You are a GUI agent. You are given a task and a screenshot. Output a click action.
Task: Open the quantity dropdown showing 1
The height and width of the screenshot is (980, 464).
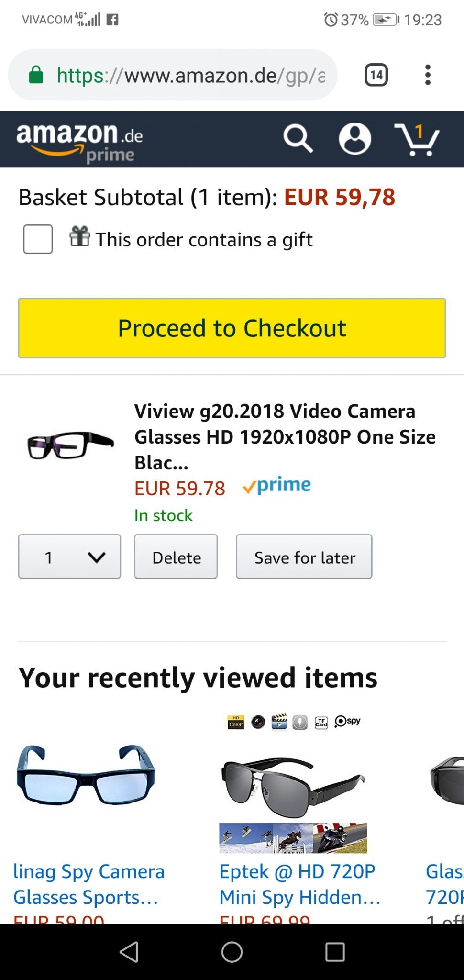pos(69,557)
